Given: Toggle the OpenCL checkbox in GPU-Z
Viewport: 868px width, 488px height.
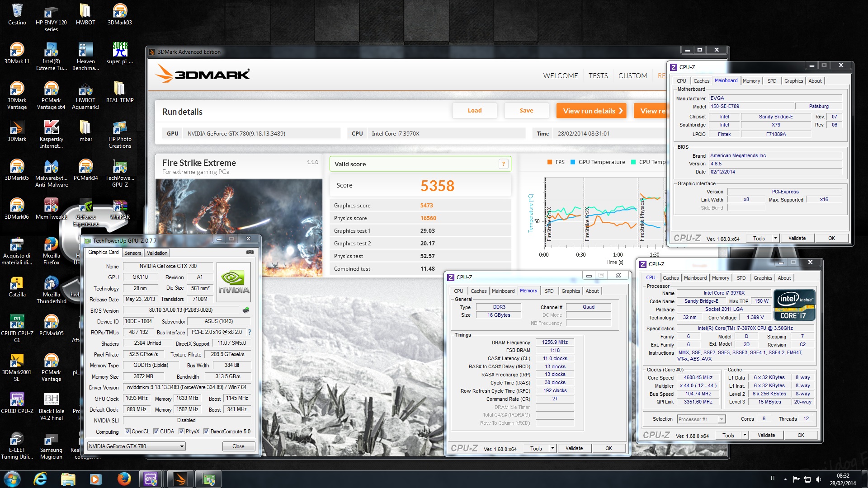Looking at the screenshot, I should pos(127,432).
